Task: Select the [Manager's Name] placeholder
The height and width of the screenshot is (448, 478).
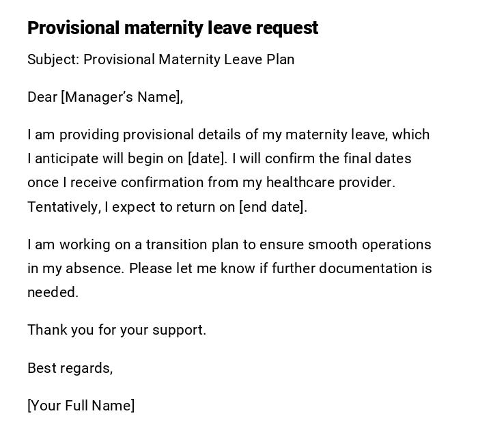Action: [x=122, y=97]
